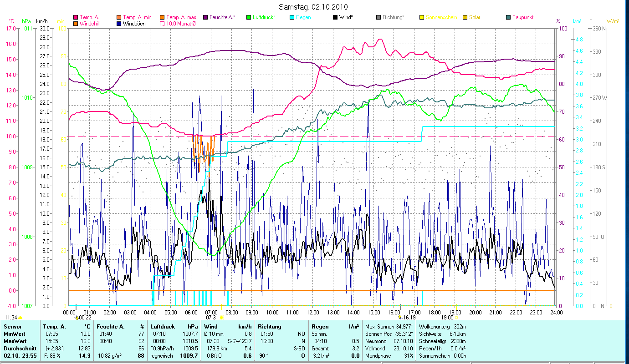The image size is (629, 364).
Task: Click the '10.0 Monat-Ø' legend label
Action: tap(181, 23)
